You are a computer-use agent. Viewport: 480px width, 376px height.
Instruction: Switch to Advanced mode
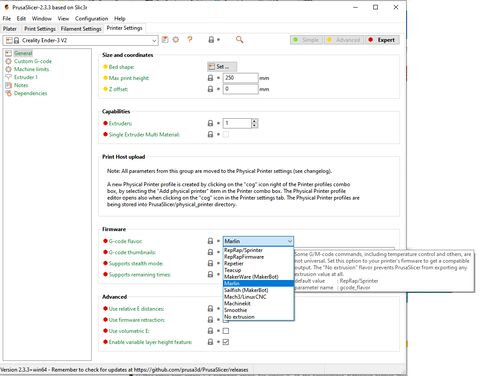344,40
